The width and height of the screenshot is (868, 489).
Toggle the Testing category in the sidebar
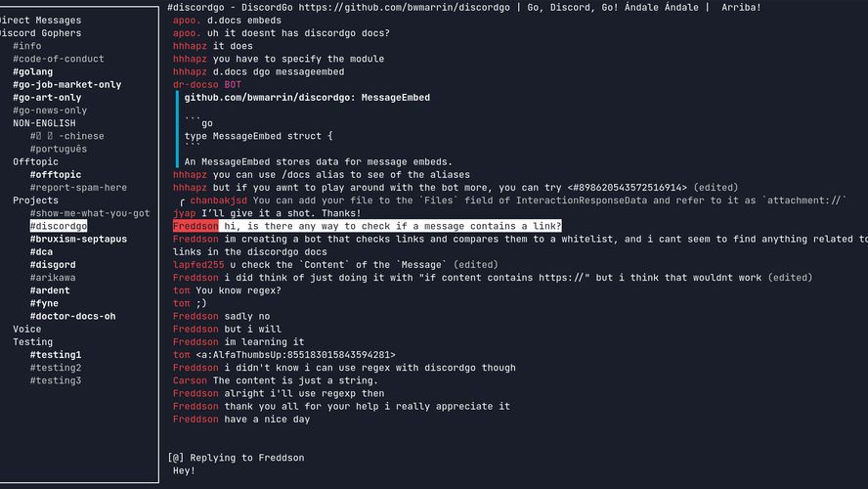pyautogui.click(x=32, y=342)
